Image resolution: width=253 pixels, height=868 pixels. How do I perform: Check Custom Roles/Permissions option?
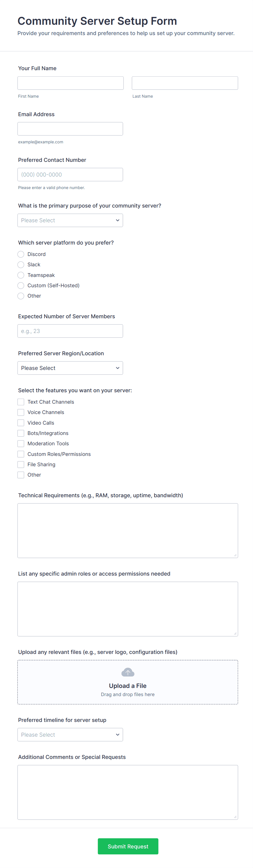coord(21,454)
